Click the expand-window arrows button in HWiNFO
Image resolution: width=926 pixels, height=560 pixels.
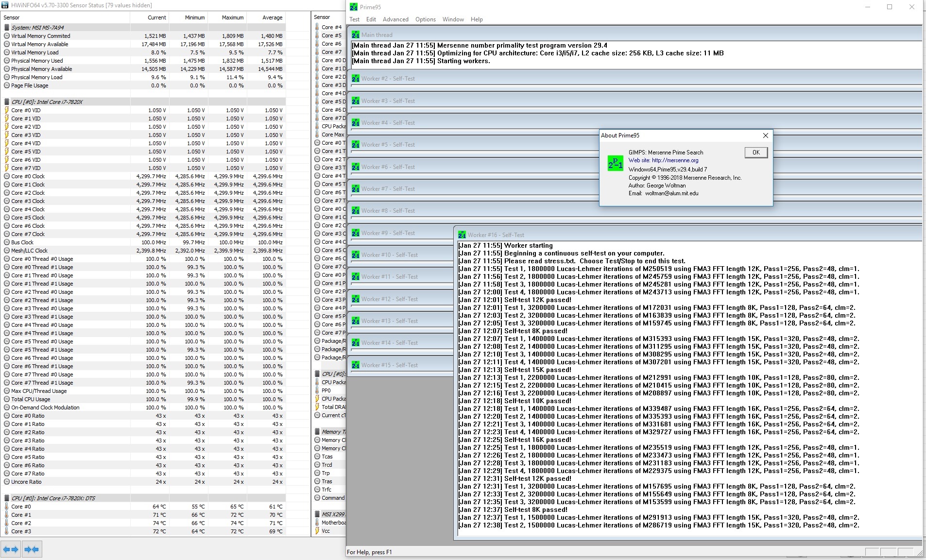click(11, 549)
